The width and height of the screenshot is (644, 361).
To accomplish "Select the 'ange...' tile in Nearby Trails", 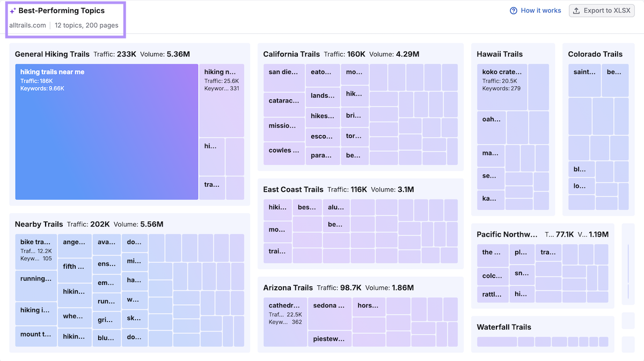I will [75, 246].
